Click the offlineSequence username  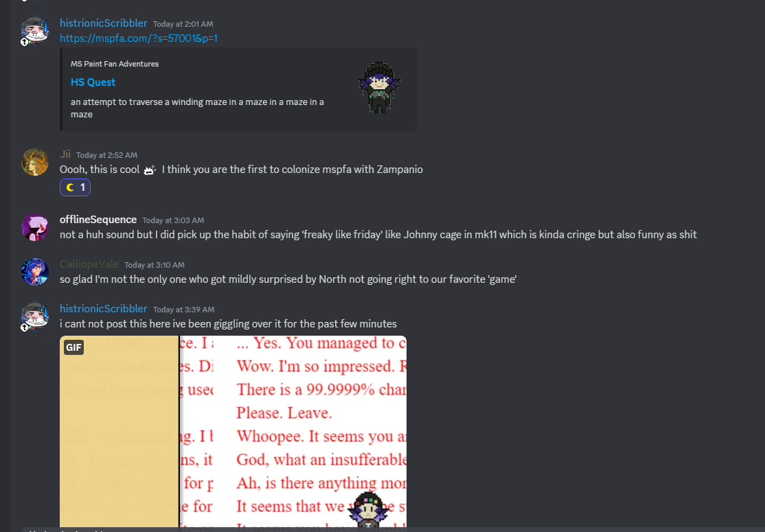98,220
